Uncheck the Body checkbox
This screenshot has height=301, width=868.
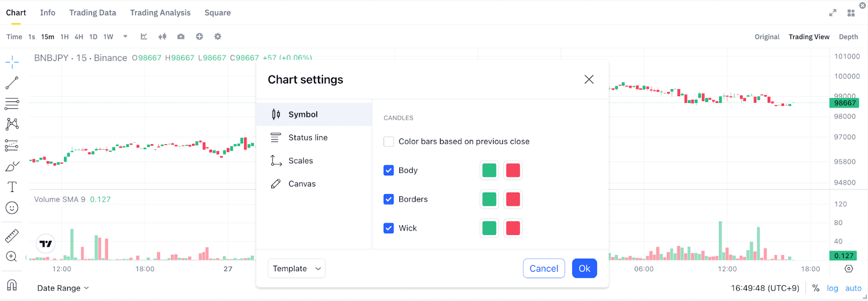point(388,170)
